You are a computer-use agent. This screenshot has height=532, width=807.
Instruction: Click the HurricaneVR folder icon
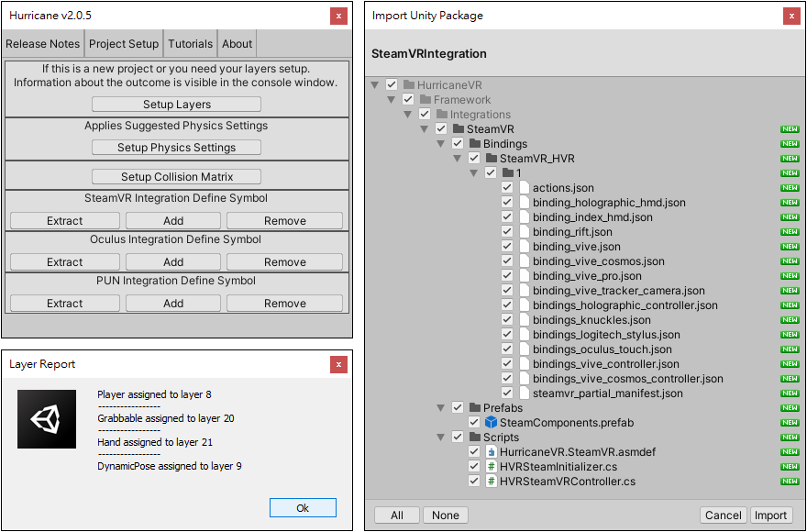coord(409,85)
